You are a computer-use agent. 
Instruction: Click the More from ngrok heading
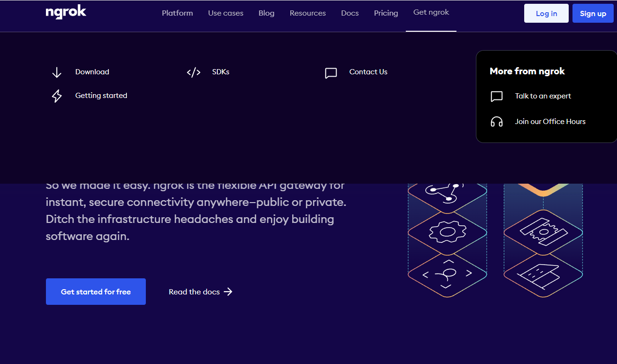point(528,71)
